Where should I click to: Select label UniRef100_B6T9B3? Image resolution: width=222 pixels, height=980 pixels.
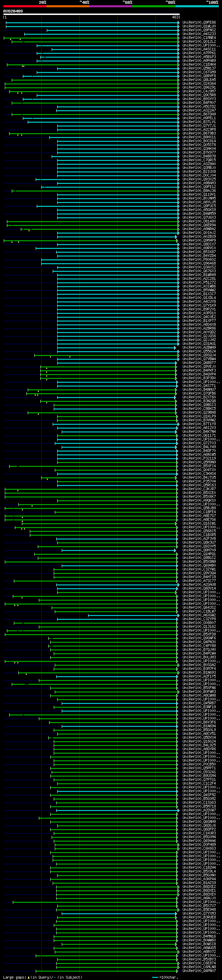click(x=199, y=133)
